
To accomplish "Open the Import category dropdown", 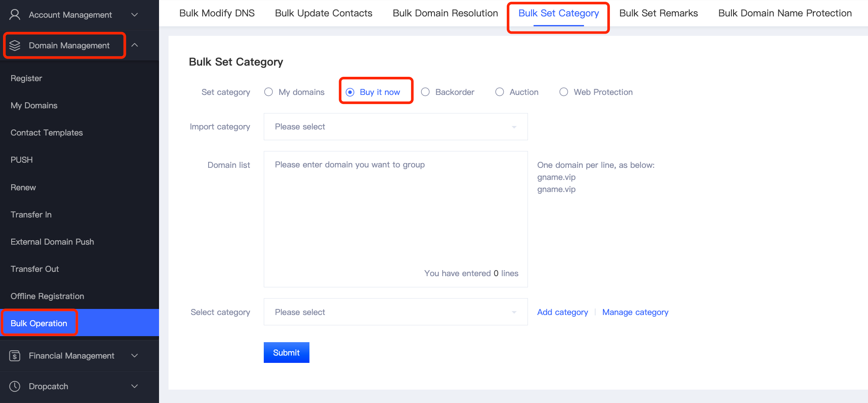I will point(395,126).
